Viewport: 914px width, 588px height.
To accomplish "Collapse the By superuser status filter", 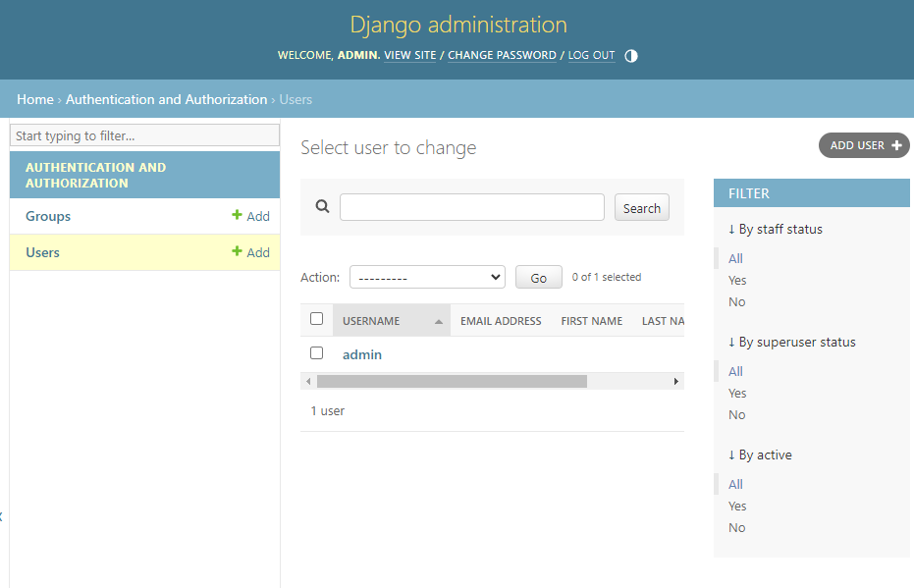I will coord(791,342).
